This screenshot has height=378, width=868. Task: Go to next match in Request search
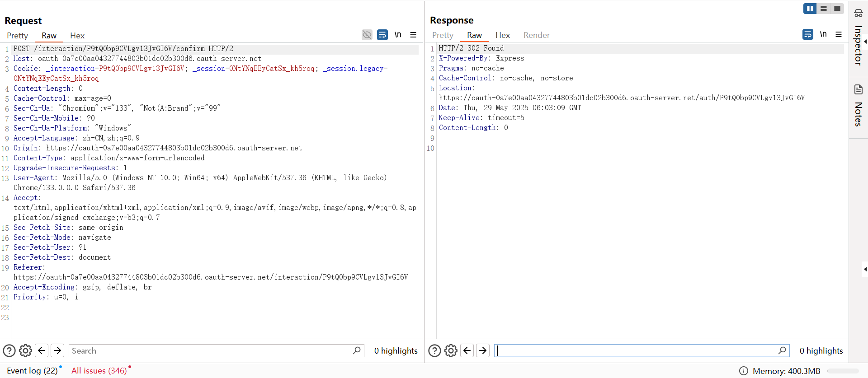(x=57, y=350)
